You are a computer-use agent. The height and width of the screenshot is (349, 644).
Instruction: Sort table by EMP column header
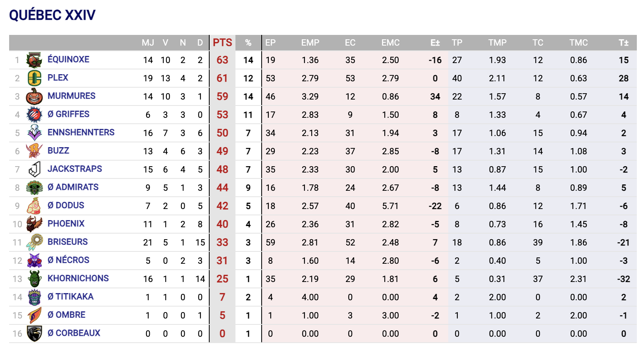[310, 43]
